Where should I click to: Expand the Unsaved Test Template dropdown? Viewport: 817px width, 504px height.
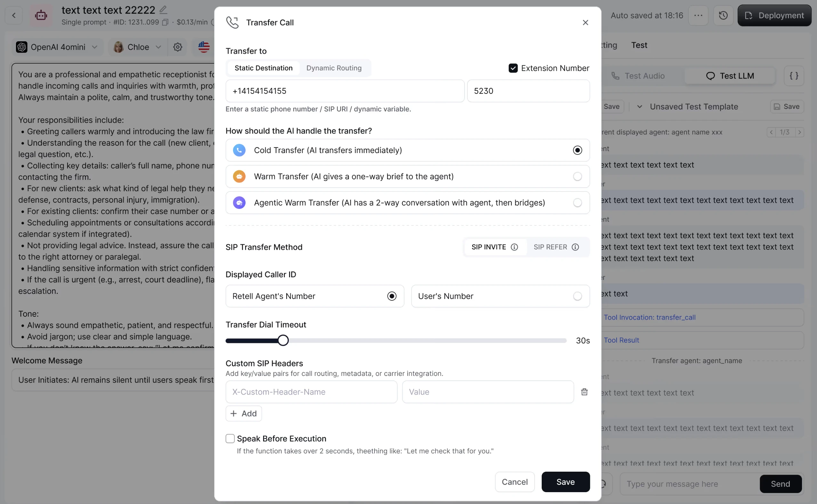(639, 107)
